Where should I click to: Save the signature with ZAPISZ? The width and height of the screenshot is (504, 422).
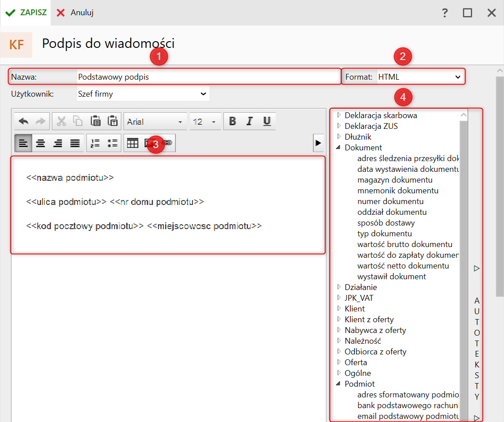[26, 13]
